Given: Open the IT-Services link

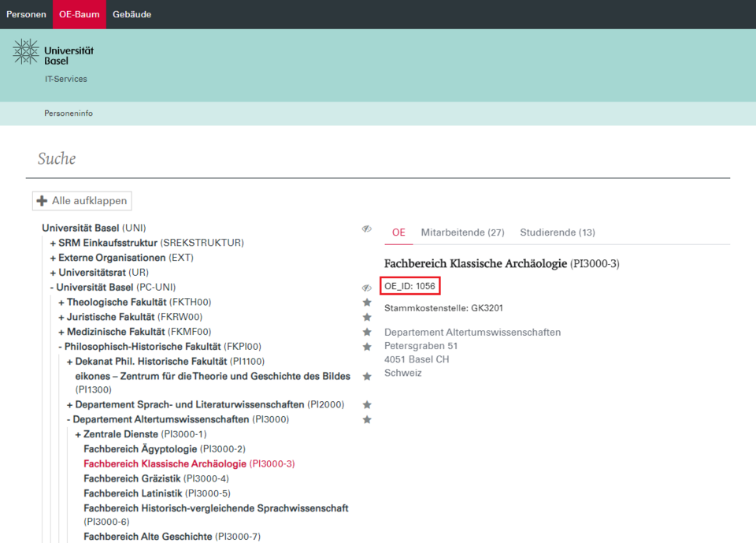Looking at the screenshot, I should point(66,79).
